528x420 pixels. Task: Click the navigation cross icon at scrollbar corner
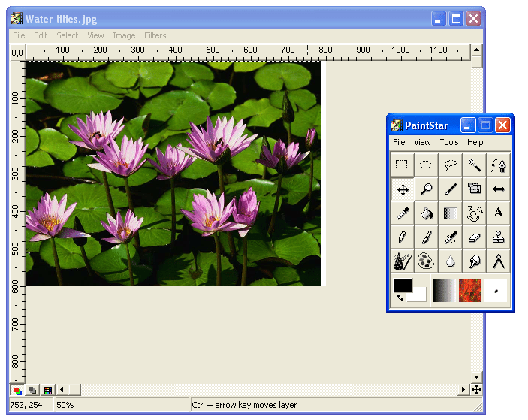(476, 390)
